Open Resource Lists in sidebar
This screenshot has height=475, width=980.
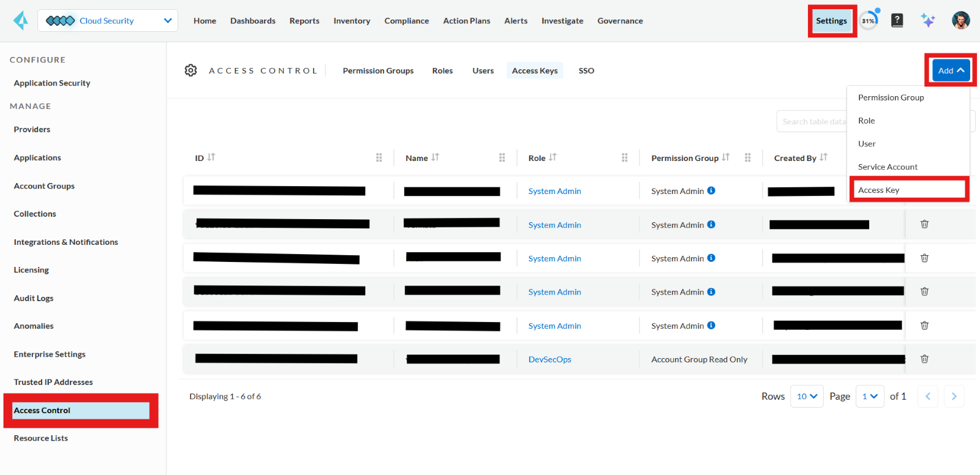pyautogui.click(x=40, y=438)
